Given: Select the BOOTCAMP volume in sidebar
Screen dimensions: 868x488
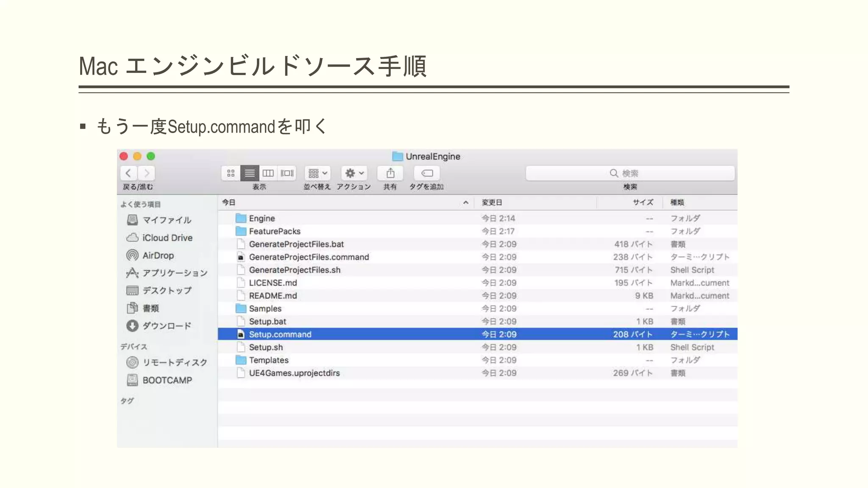Looking at the screenshot, I should (159, 380).
